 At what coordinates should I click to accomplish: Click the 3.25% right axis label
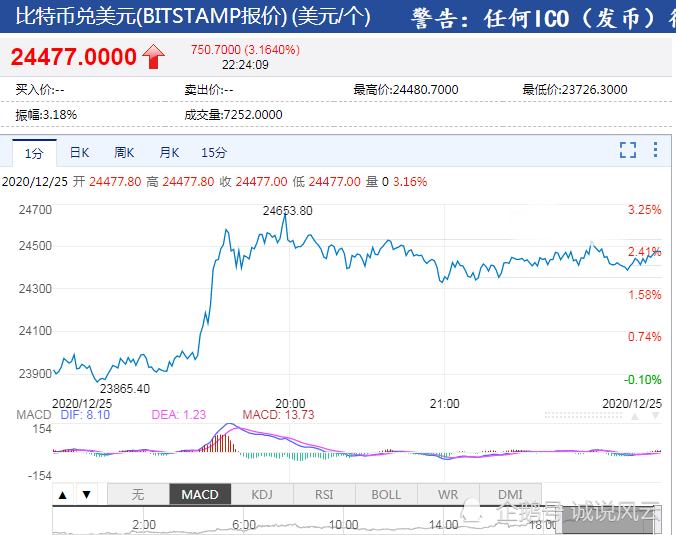645,210
